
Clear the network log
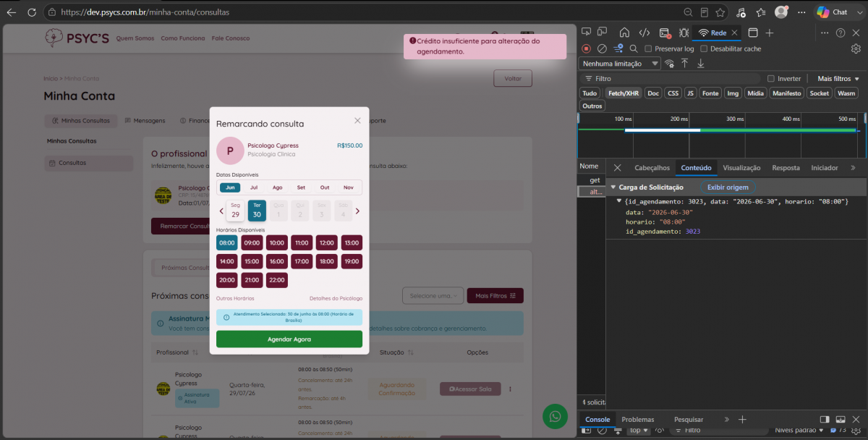602,48
